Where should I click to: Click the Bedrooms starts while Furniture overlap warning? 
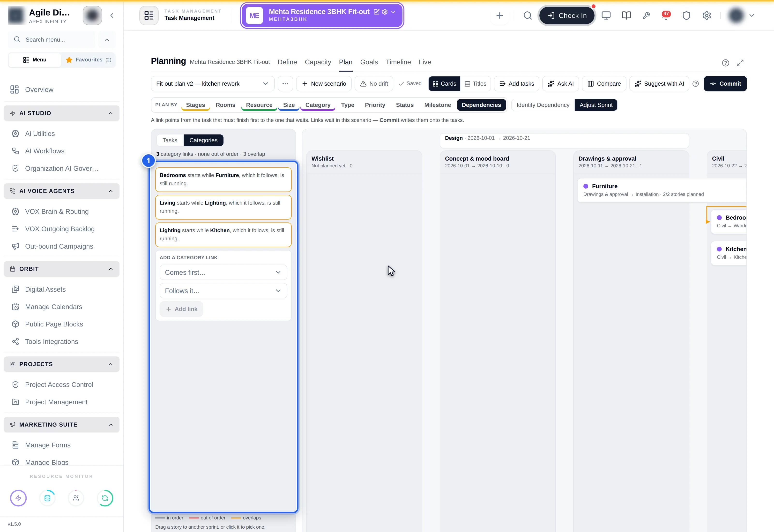click(223, 179)
